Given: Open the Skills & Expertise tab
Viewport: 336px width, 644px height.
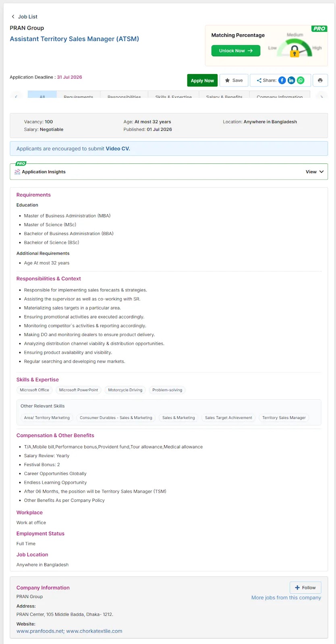Looking at the screenshot, I should click(x=174, y=95).
